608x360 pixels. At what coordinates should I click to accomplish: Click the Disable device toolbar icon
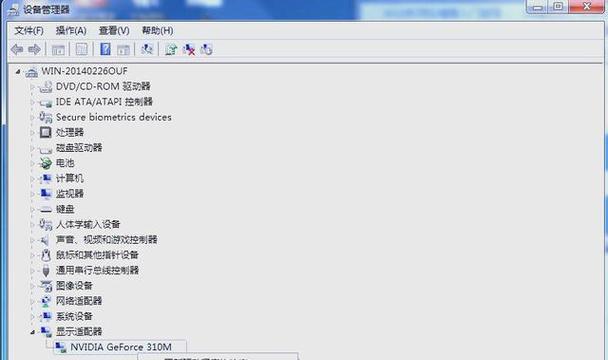pos(206,49)
